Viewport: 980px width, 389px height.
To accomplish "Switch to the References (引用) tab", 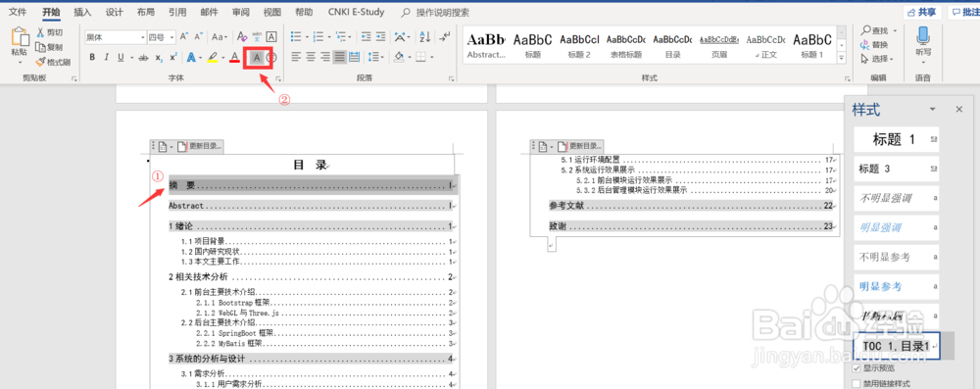I will (177, 12).
